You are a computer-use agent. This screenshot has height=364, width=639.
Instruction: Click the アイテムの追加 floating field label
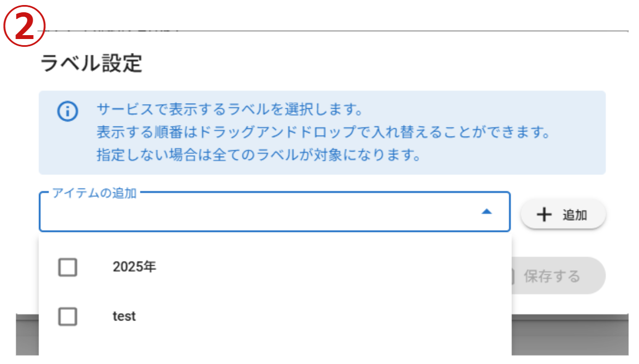pyautogui.click(x=94, y=193)
